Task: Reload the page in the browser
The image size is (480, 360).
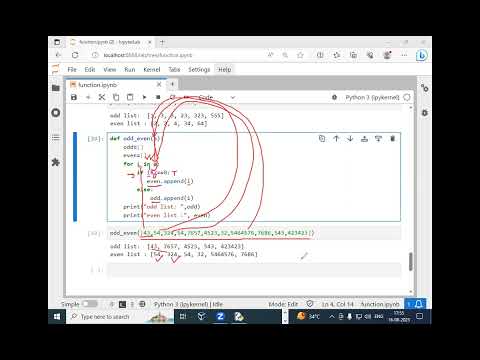Action: pos(75,55)
